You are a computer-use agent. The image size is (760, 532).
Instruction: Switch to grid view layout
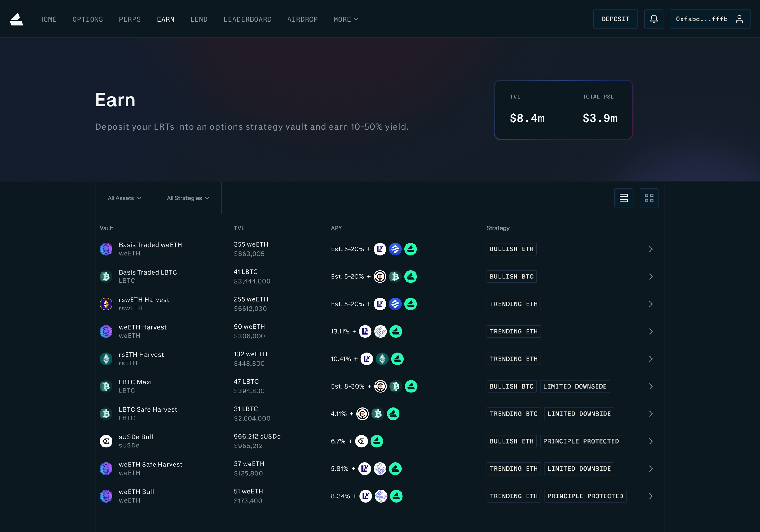649,198
